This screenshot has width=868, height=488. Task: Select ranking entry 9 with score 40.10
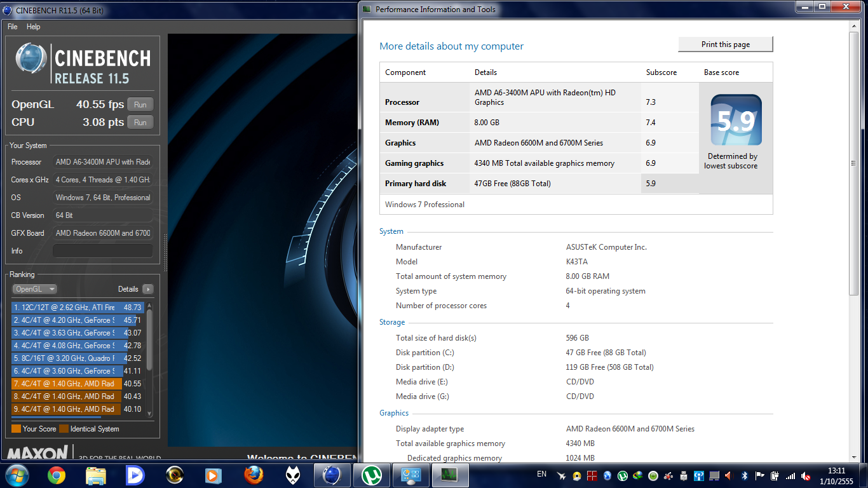78,409
